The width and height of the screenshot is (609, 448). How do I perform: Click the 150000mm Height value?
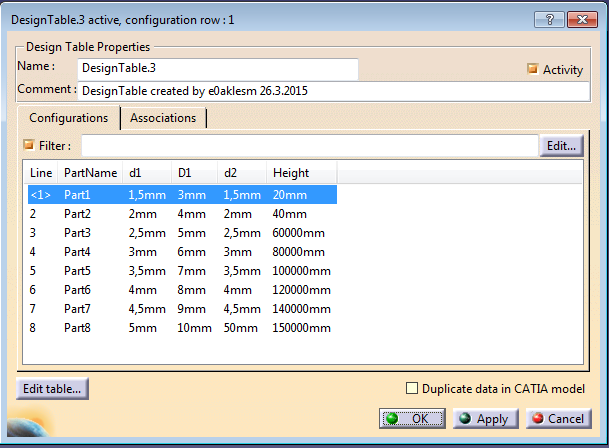pos(301,328)
